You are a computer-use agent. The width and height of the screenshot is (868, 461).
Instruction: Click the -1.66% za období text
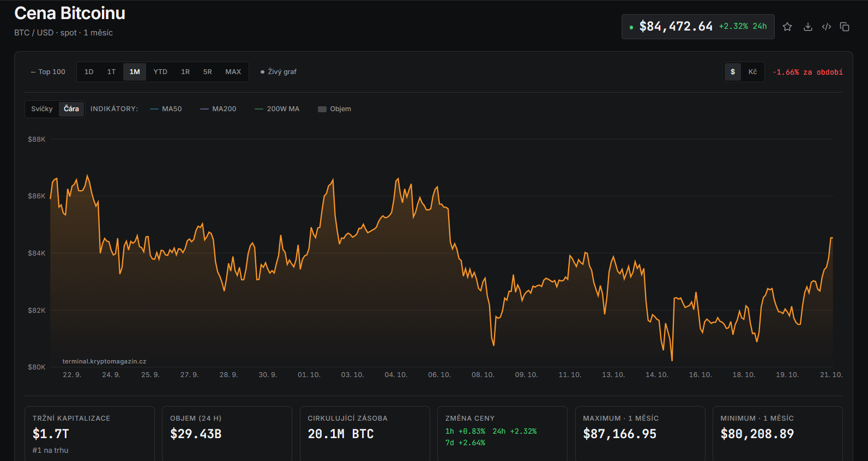click(807, 72)
